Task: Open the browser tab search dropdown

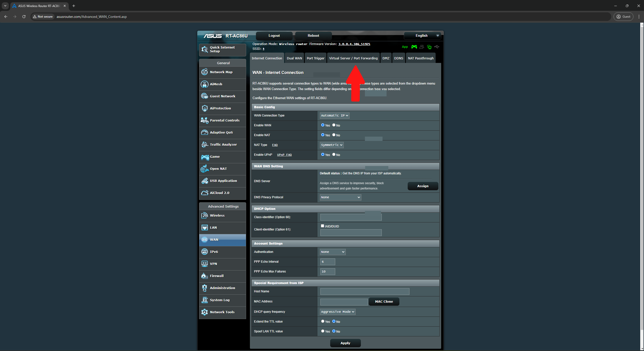Action: [5, 6]
